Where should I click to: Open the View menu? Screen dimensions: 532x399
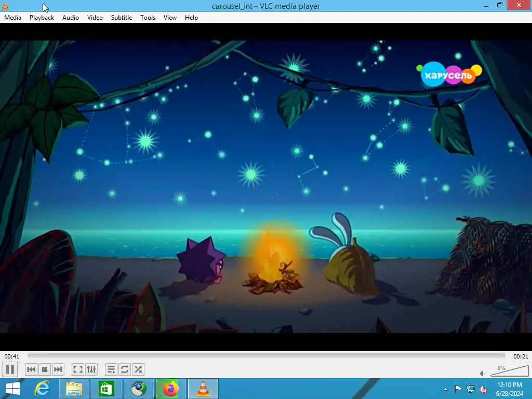(170, 18)
